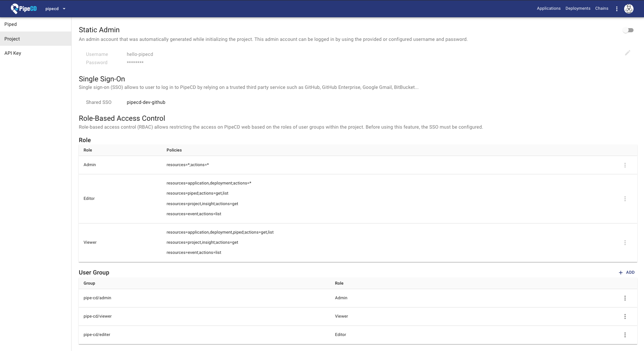Viewport: 644px width, 351px height.
Task: Open the user avatar menu
Action: 629,9
